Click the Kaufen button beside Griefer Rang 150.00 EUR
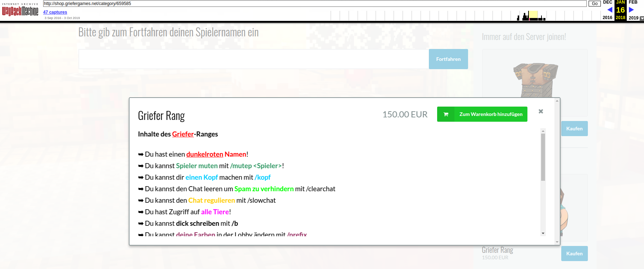Viewport: 644px width, 269px height. tap(574, 254)
